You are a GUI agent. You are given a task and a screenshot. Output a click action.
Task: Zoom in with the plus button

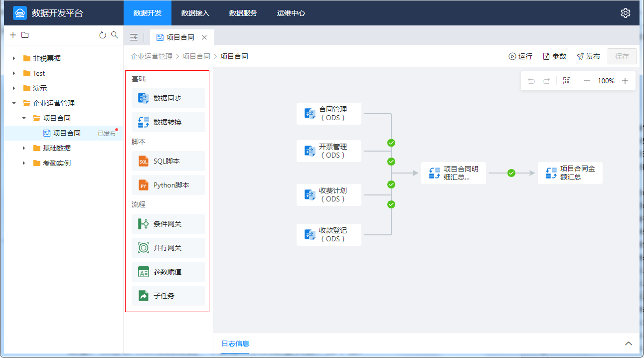point(625,81)
